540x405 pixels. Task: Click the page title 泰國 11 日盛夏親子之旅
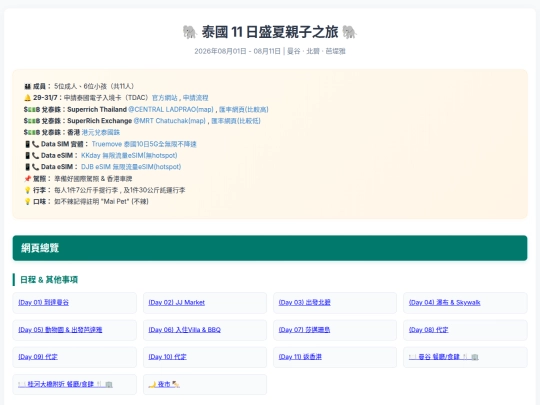pos(270,32)
